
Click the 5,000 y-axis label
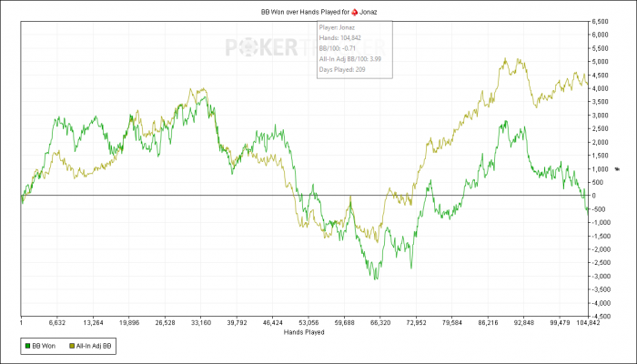tap(600, 62)
